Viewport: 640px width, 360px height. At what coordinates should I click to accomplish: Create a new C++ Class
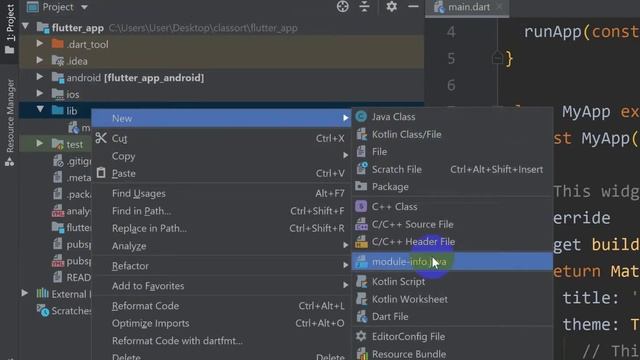(x=452, y=207)
